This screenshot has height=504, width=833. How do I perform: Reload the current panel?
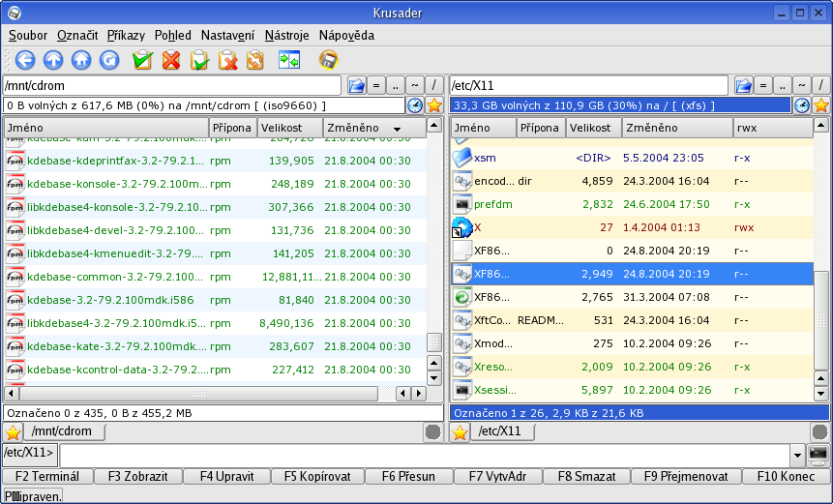tap(109, 60)
